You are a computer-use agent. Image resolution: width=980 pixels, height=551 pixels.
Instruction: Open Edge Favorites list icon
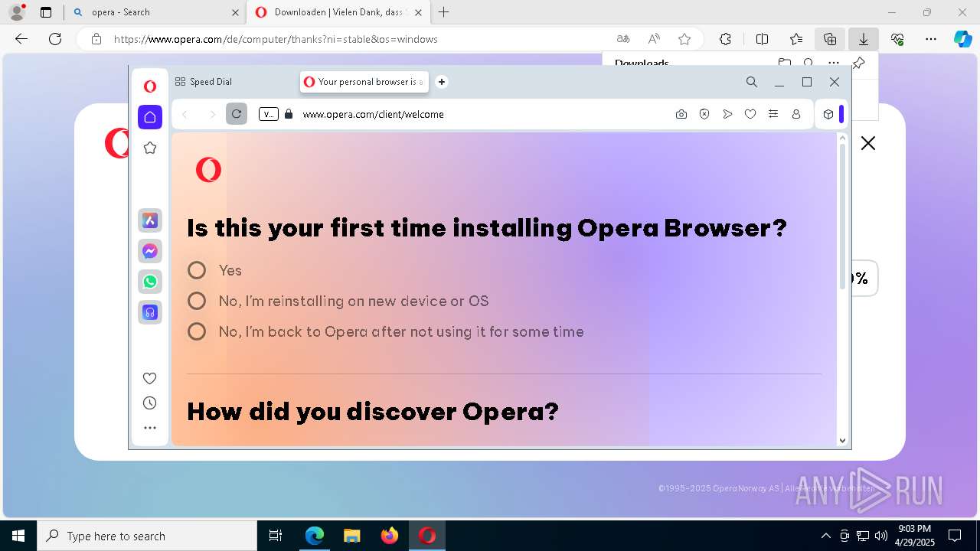tap(796, 39)
